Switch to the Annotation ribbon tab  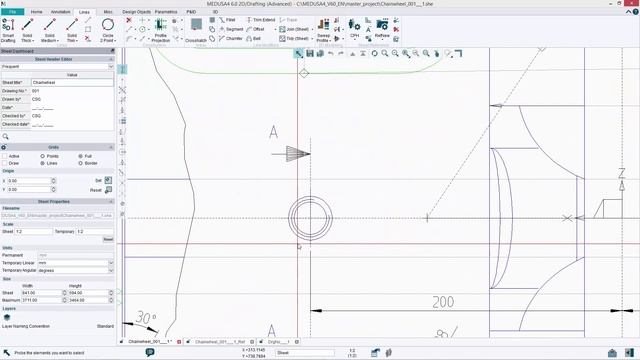click(60, 12)
